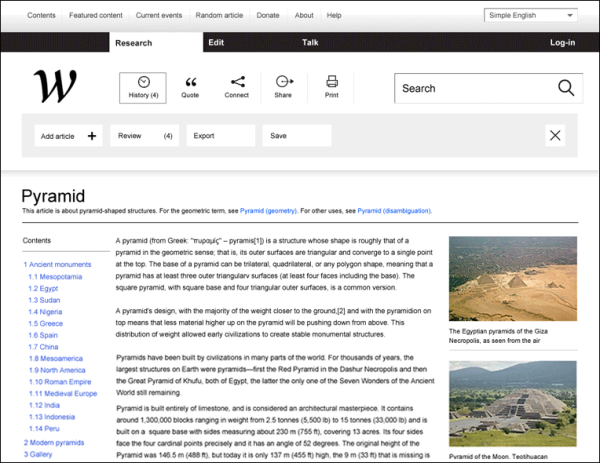The width and height of the screenshot is (600, 463).
Task: Open the Review (4) button
Action: (x=145, y=136)
